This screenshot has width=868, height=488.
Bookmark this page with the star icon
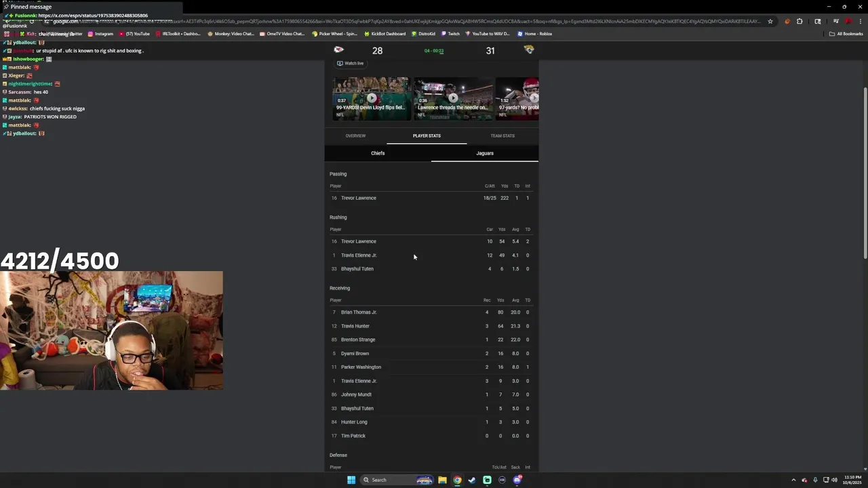pos(770,21)
